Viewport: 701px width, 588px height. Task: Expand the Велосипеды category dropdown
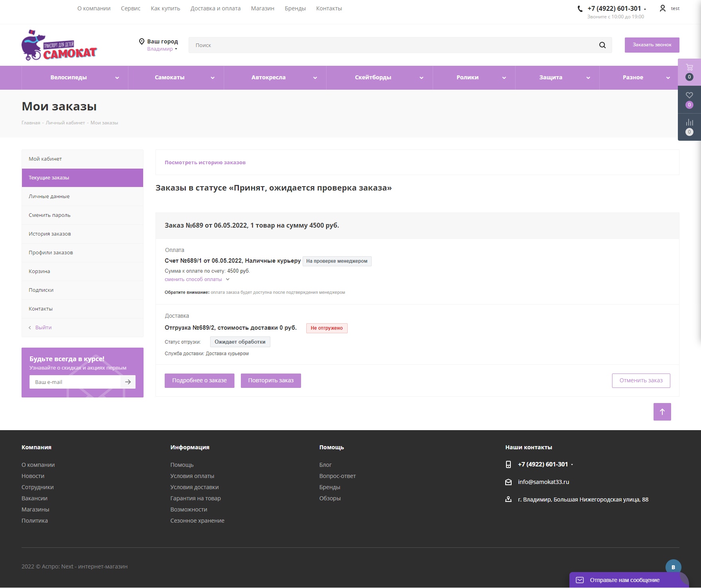[117, 78]
